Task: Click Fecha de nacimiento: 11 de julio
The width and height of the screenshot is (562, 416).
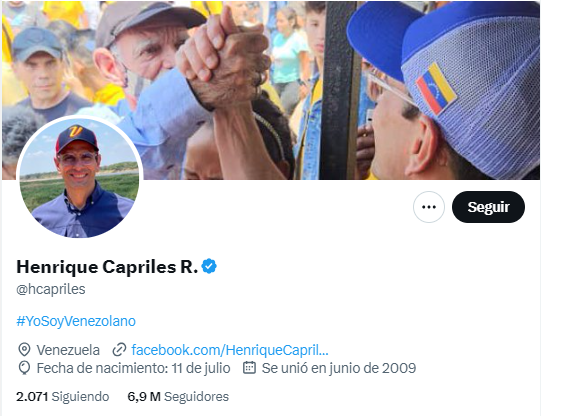Action: [x=133, y=368]
